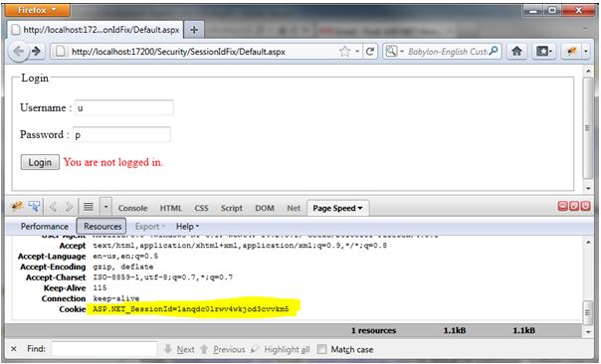Click the Password text field
Image resolution: width=601 pixels, height=364 pixels.
[121, 134]
